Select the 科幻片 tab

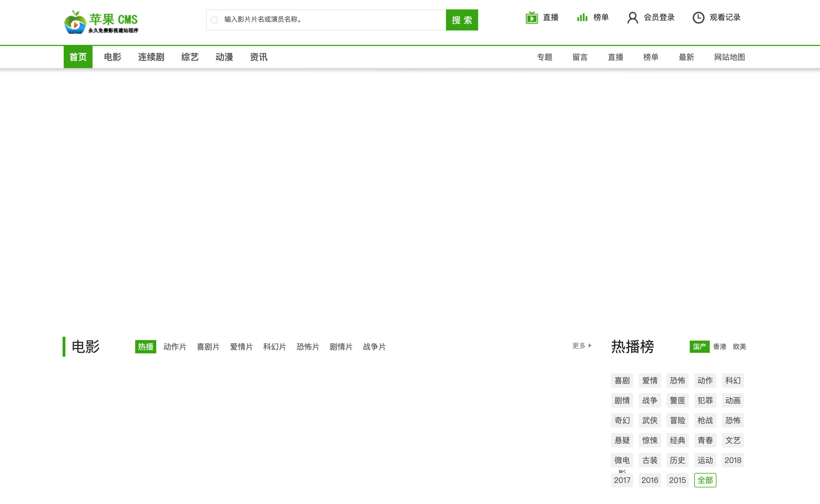tap(275, 347)
